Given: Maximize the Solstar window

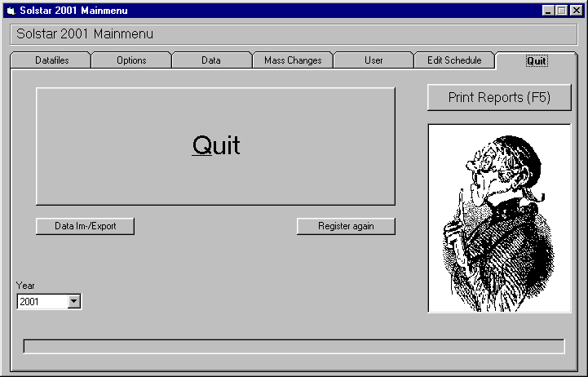Looking at the screenshot, I should pos(561,11).
